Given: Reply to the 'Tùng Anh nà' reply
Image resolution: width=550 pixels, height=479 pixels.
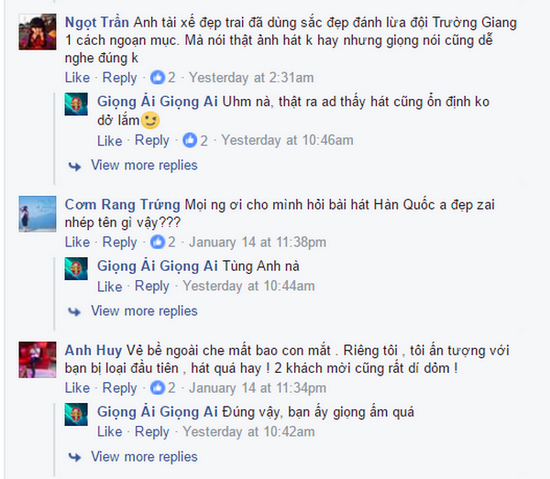Looking at the screenshot, I should (152, 286).
